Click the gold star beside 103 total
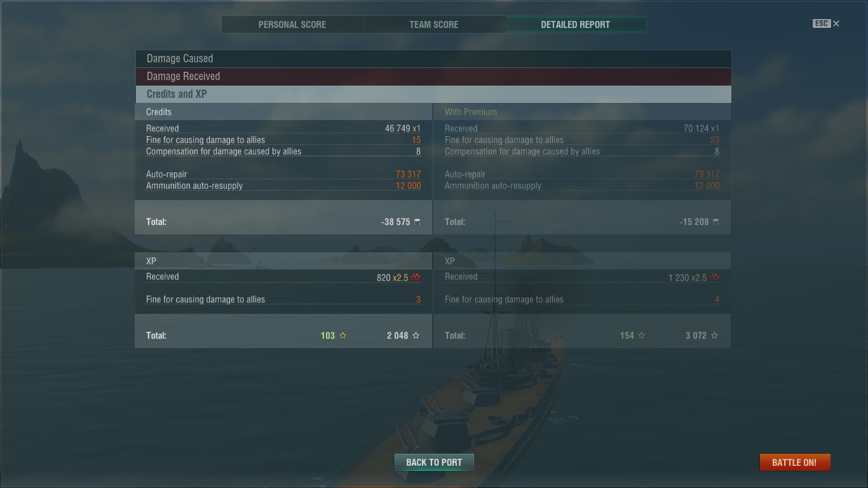Screen dimensions: 868x488 click(343, 335)
